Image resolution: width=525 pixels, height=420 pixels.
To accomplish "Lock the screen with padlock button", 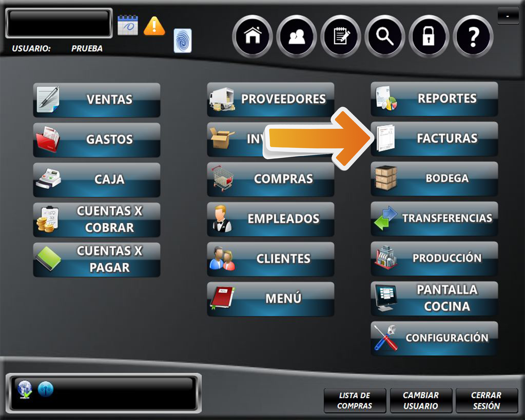I will (429, 37).
